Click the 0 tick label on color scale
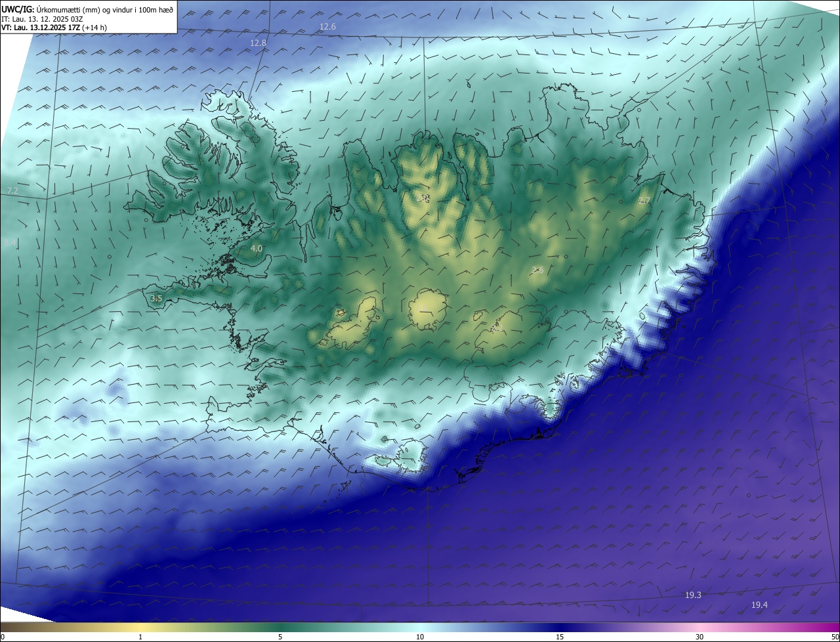The height and width of the screenshot is (642, 840). pyautogui.click(x=3, y=637)
